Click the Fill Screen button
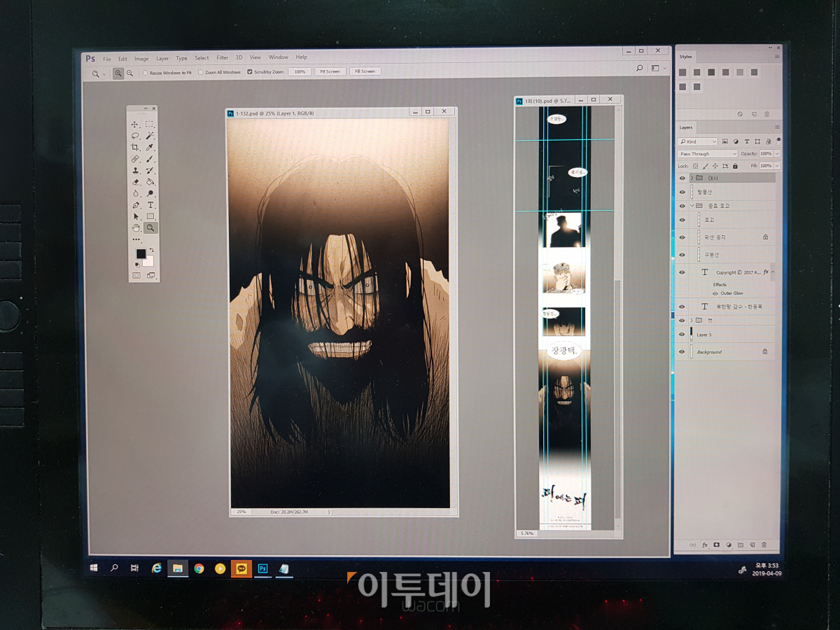The image size is (840, 630). (365, 71)
